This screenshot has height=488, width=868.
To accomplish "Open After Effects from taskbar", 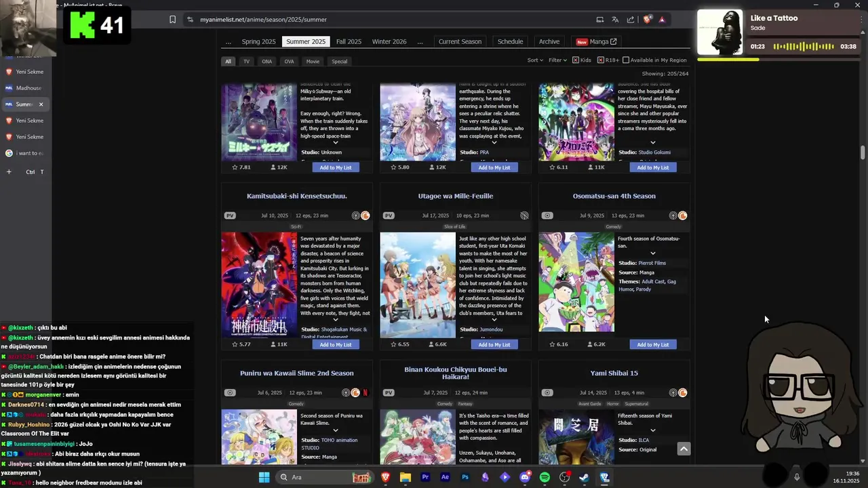I will (445, 477).
